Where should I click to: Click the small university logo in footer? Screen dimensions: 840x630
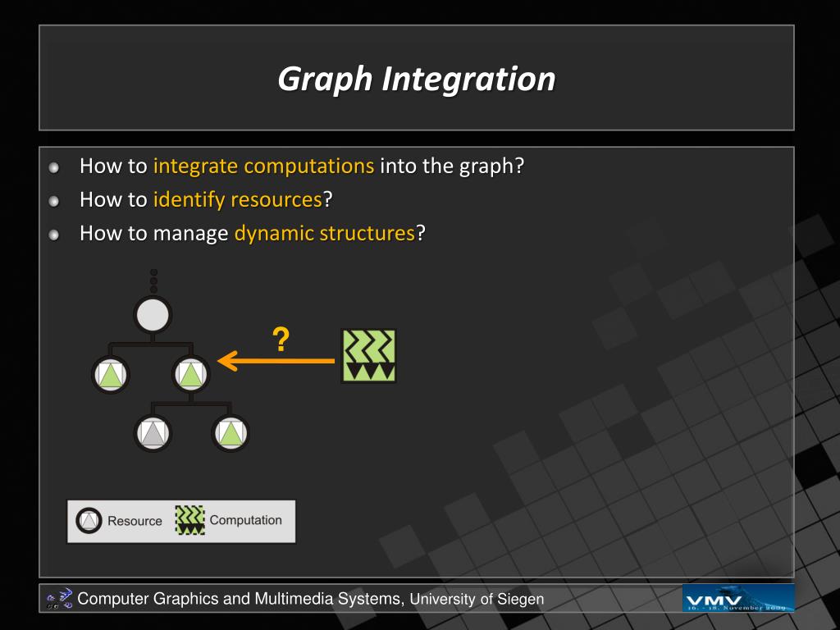tap(59, 599)
